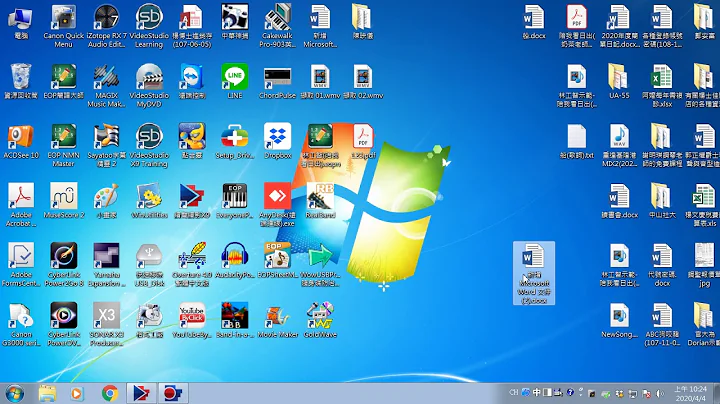Open MuseScore 2

coord(63,201)
